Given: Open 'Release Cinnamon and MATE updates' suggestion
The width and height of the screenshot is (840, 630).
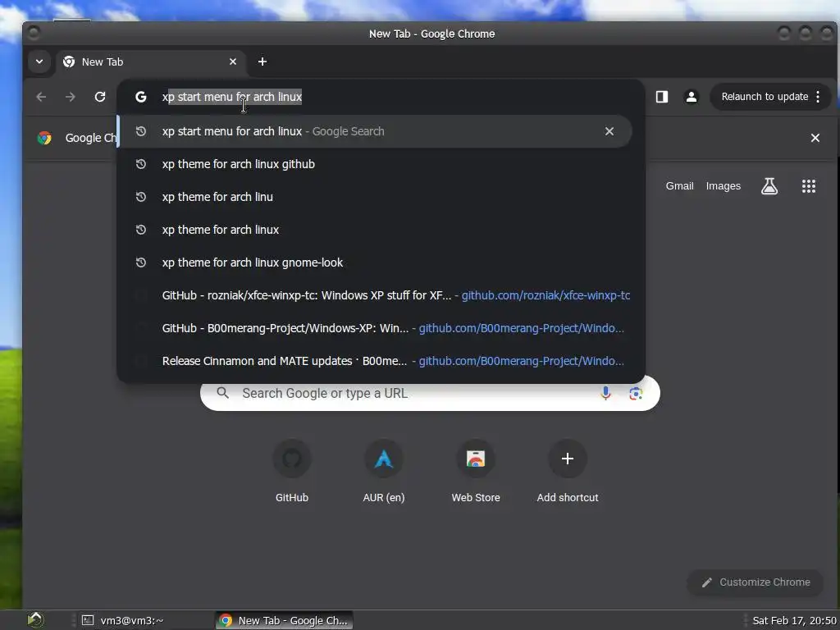Looking at the screenshot, I should 374,361.
